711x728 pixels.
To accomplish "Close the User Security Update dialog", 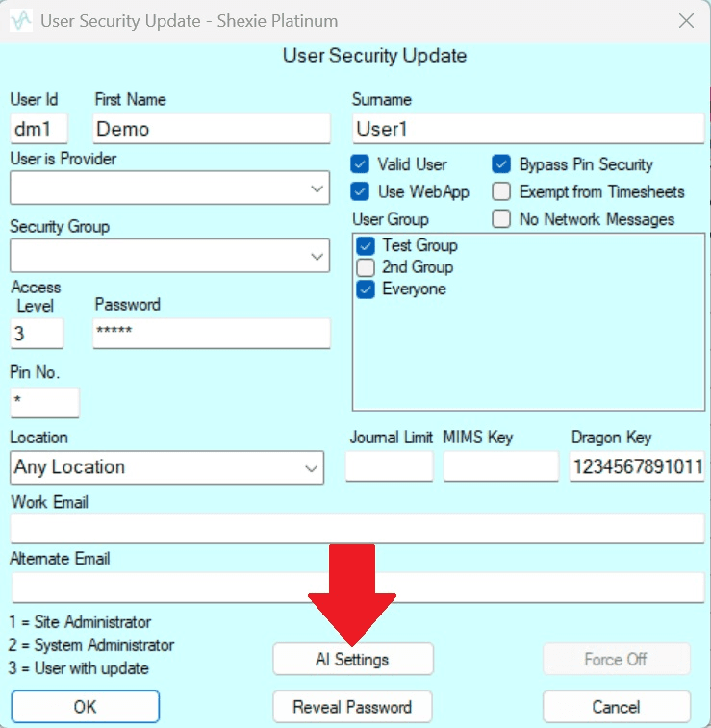I will click(x=686, y=21).
